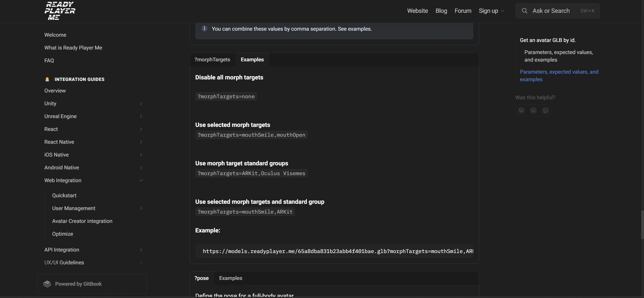
Task: Switch to the ?morphTargets tab
Action: tap(212, 60)
